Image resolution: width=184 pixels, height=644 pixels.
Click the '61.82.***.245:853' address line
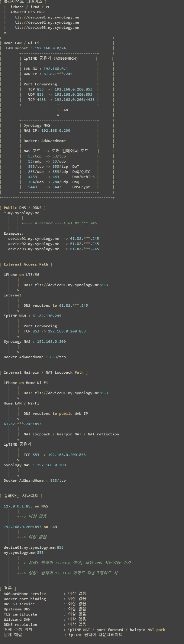[23, 424]
